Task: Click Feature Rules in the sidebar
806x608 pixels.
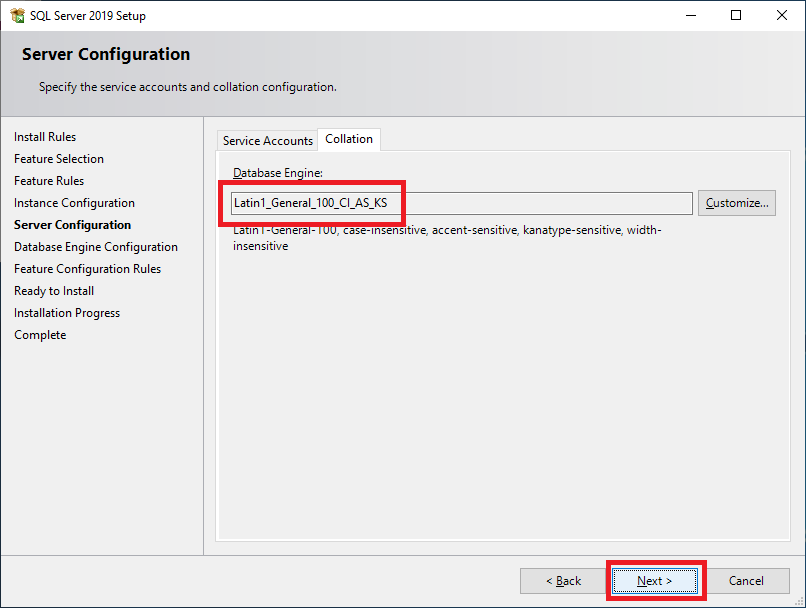Action: point(49,181)
